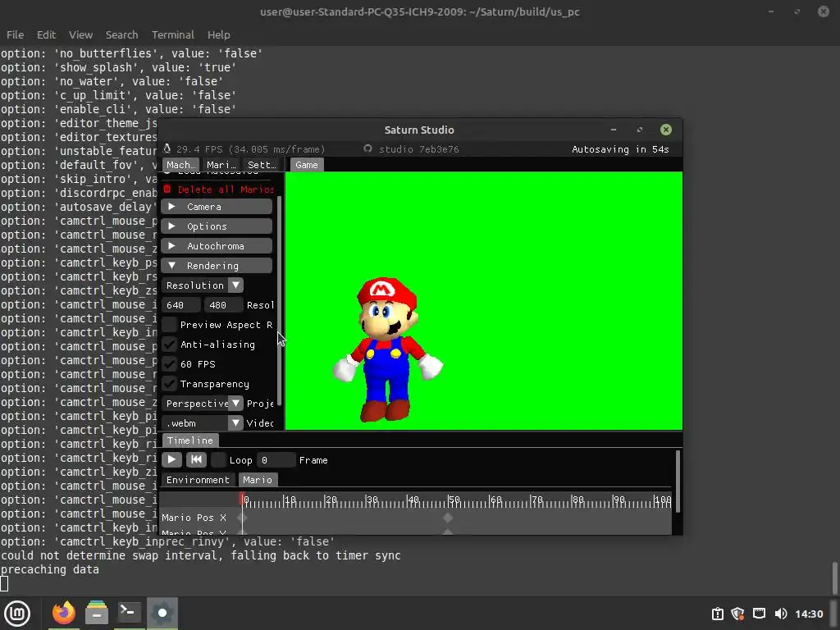Viewport: 840px width, 630px height.
Task: Open the terminal Help menu
Action: pyautogui.click(x=218, y=34)
